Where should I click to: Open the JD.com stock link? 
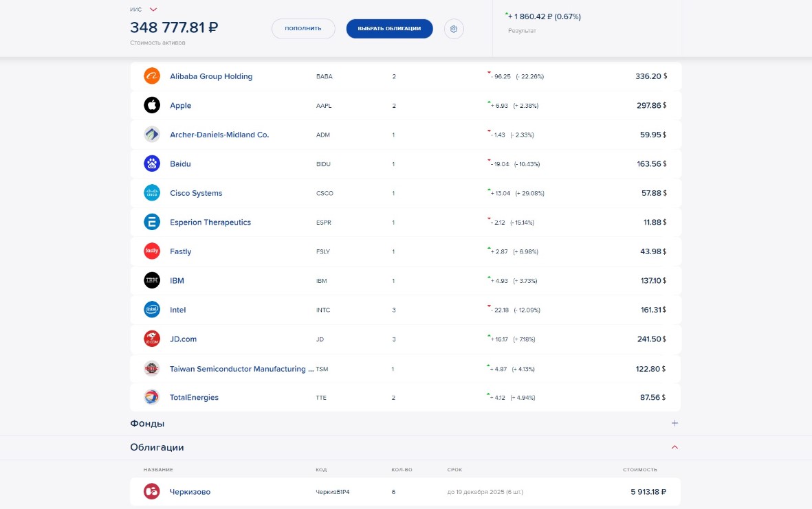point(184,339)
